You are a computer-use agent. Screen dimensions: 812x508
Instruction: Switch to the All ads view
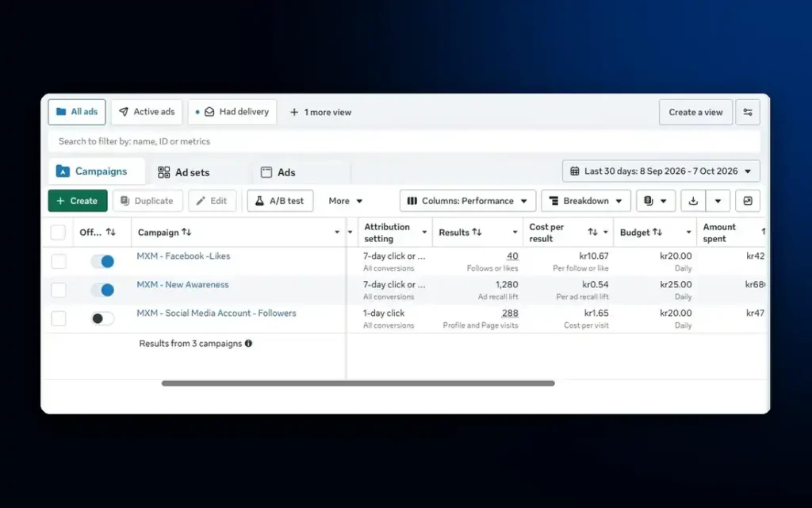[77, 112]
